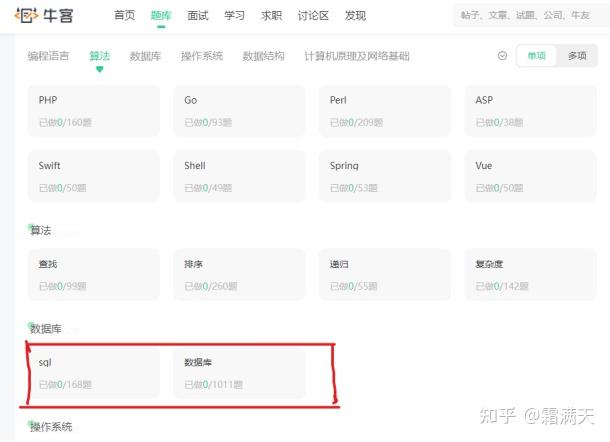
Task: Focus the top search input field
Action: click(531, 16)
